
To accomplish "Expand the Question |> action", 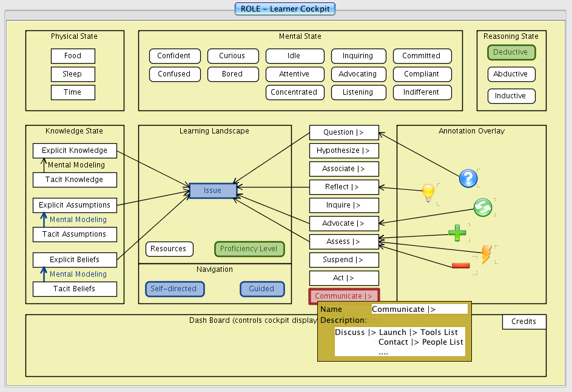I will [x=344, y=132].
